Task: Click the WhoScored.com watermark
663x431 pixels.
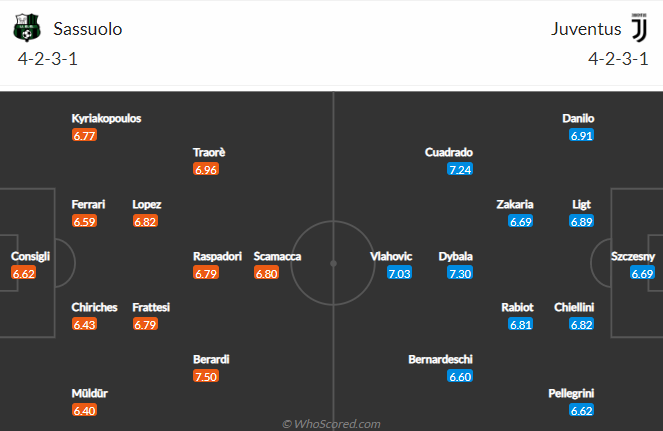Action: coord(331,423)
